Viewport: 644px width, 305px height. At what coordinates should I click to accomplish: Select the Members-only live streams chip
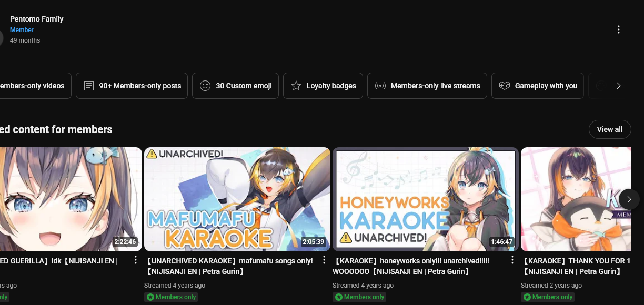coord(427,86)
